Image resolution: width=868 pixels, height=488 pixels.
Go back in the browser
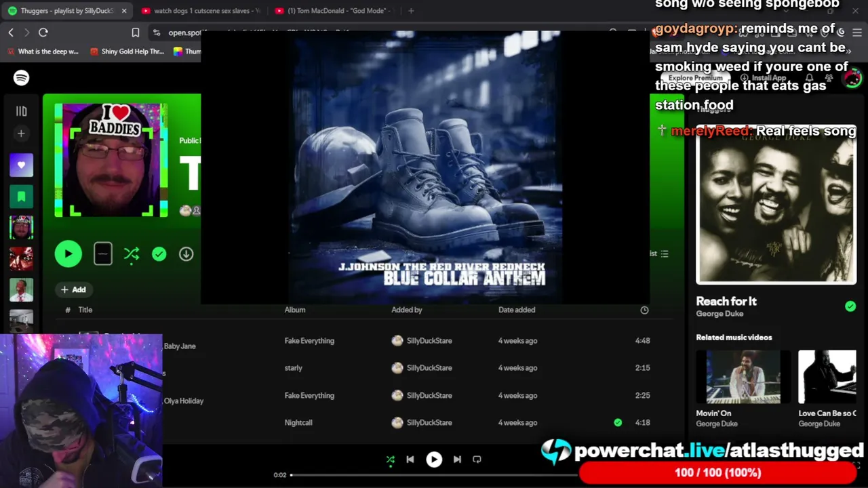tap(11, 33)
